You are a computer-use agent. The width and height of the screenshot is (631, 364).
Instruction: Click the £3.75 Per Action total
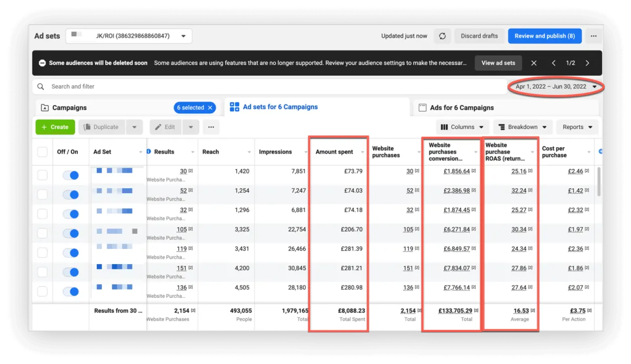[x=578, y=311]
